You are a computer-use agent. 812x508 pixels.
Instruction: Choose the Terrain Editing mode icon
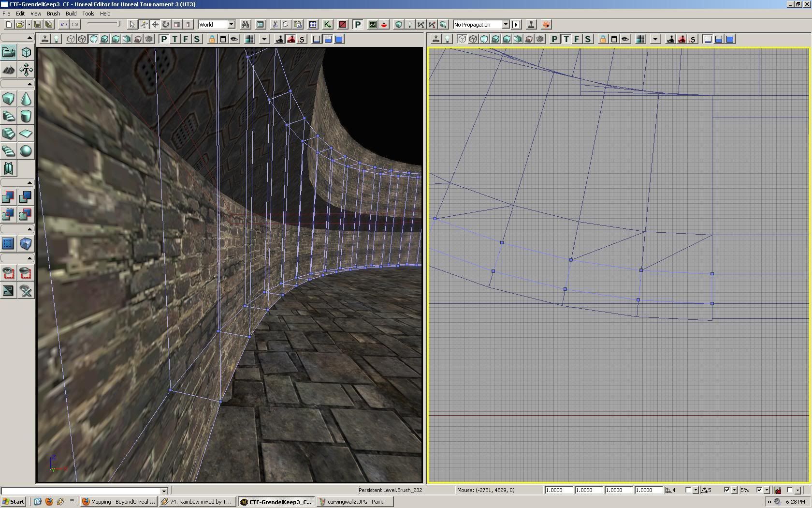point(8,70)
